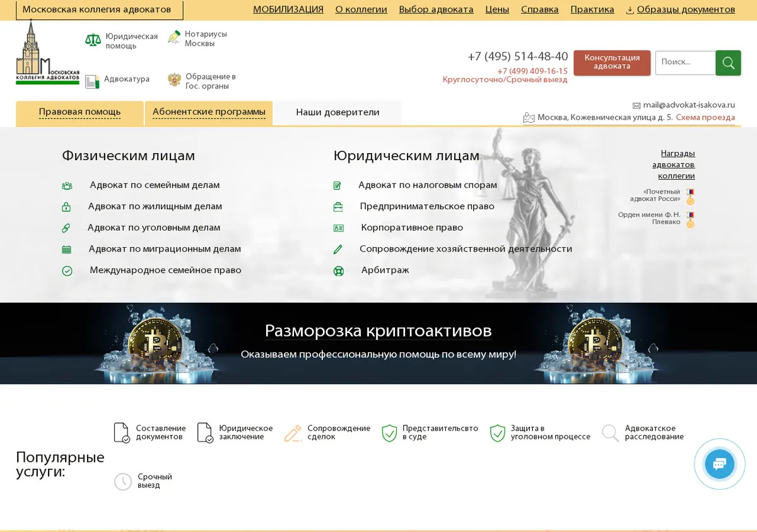
Task: Click the Адвокатское расследование magnifier icon
Action: pyautogui.click(x=610, y=433)
